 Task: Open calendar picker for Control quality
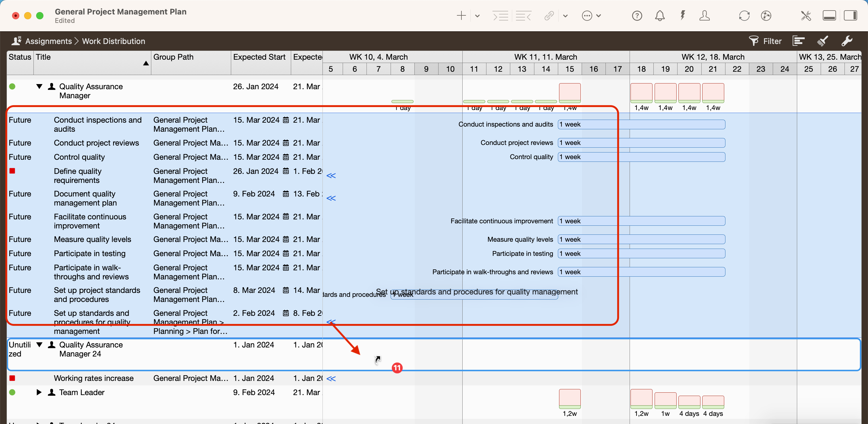click(286, 157)
